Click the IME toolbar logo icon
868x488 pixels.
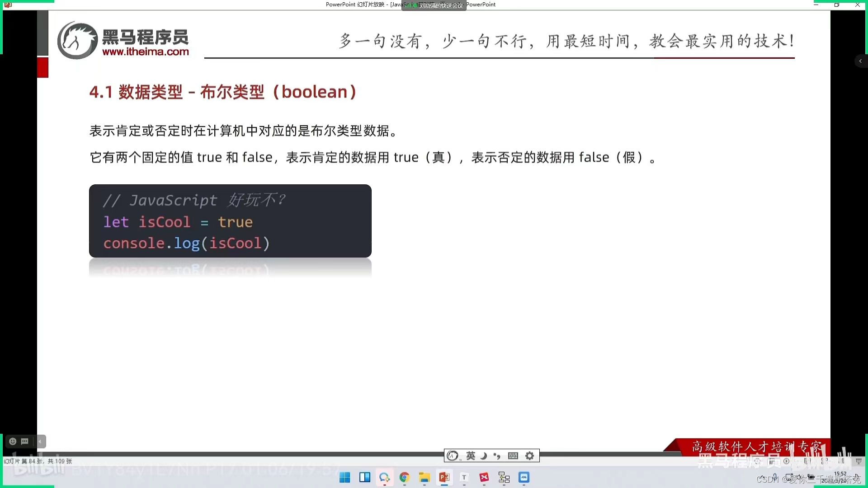click(x=453, y=456)
